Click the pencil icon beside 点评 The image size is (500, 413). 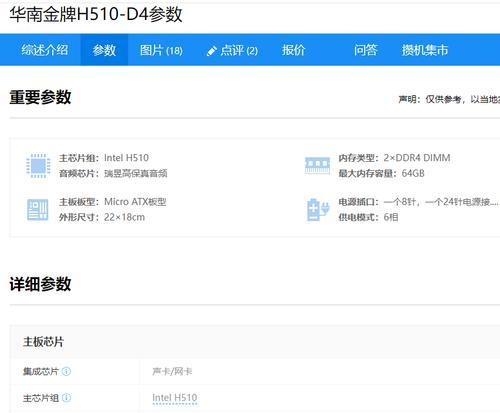[212, 51]
